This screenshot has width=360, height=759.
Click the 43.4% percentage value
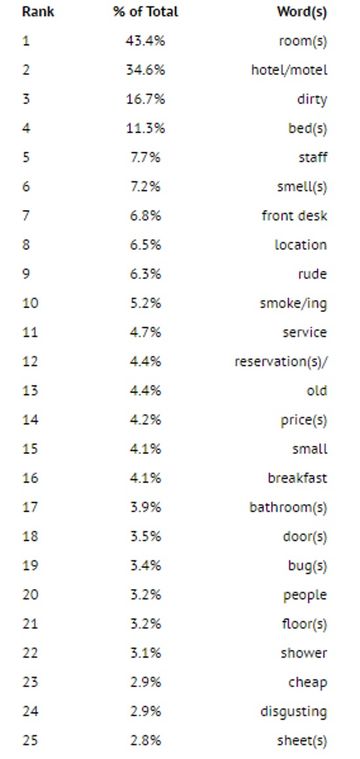pyautogui.click(x=145, y=41)
